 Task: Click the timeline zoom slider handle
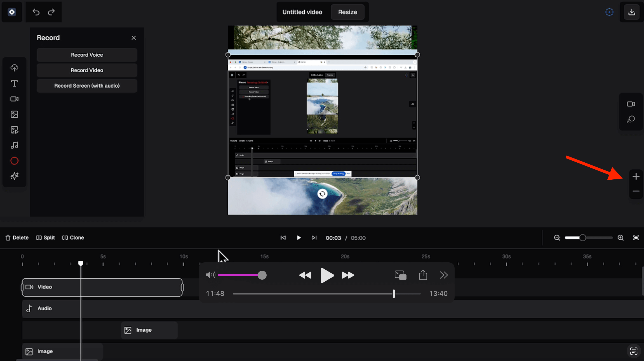pos(582,238)
